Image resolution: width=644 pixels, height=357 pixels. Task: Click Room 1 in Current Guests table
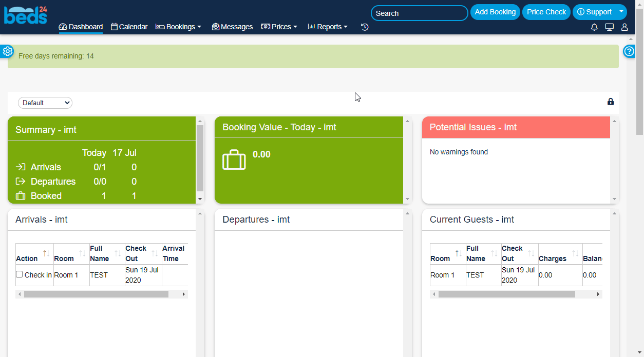(x=443, y=275)
